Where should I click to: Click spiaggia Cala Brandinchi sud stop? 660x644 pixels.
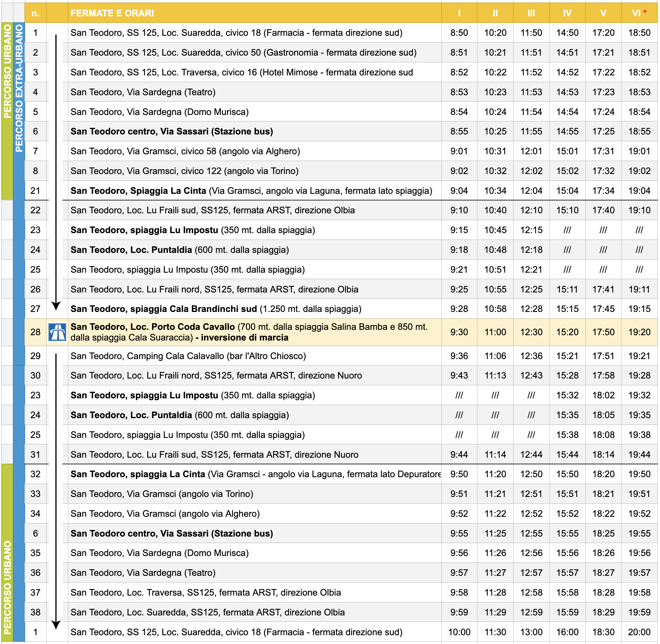216,309
